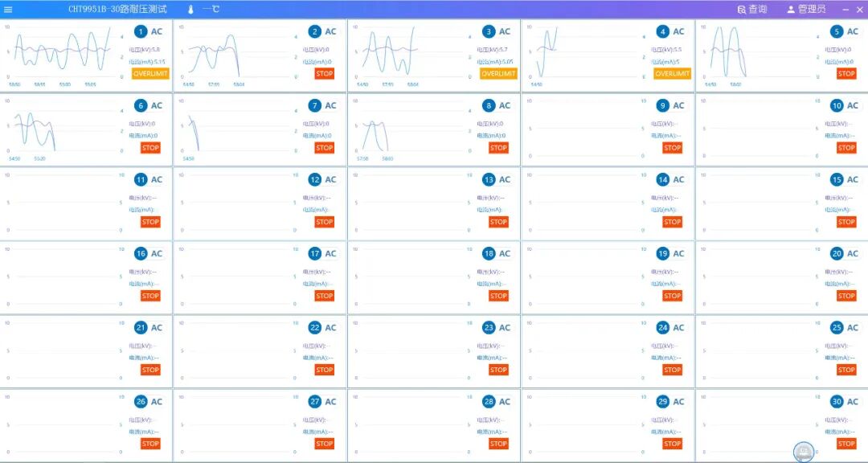Open the 查询 query function
The image size is (868, 463).
pyautogui.click(x=752, y=10)
